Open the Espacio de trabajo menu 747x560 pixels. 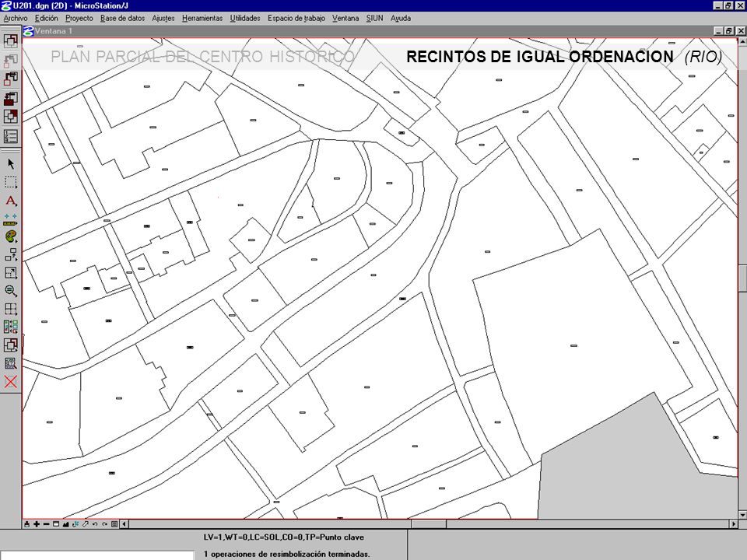[x=296, y=18]
